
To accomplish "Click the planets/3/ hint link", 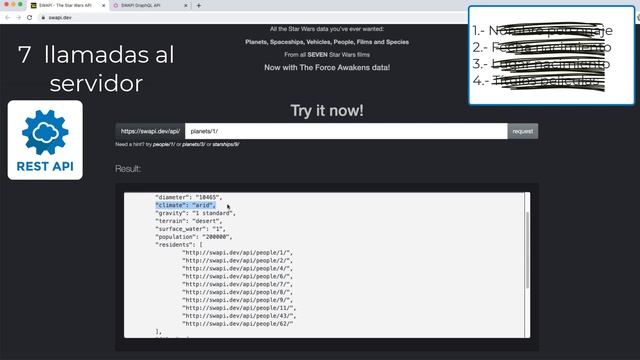I will (x=193, y=144).
